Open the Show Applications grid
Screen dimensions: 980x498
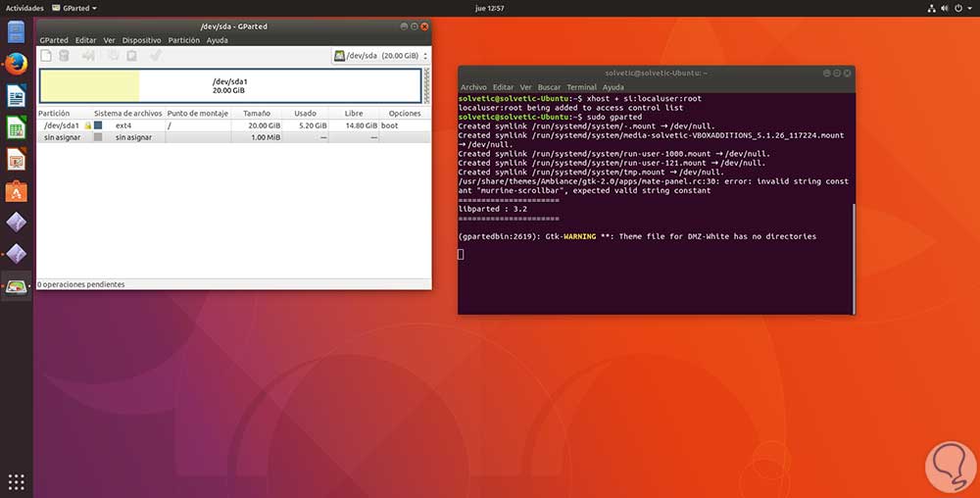click(16, 481)
